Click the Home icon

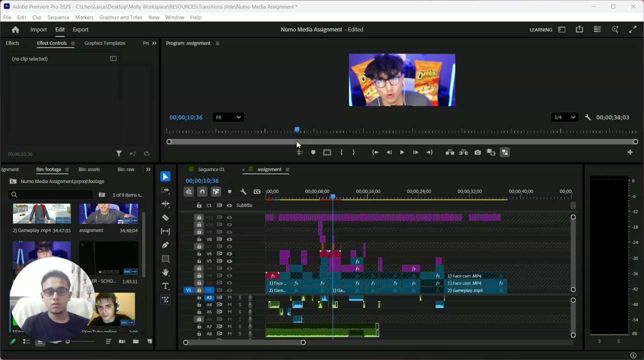click(15, 29)
